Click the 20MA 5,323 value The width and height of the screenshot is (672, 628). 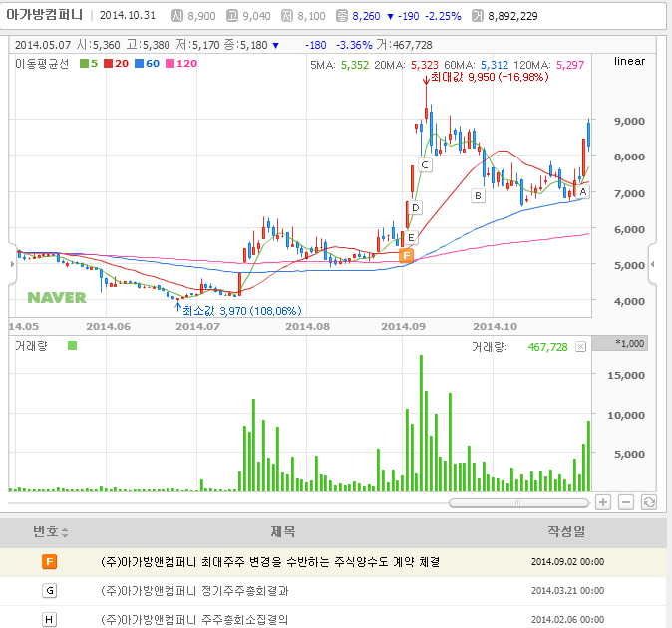[425, 65]
